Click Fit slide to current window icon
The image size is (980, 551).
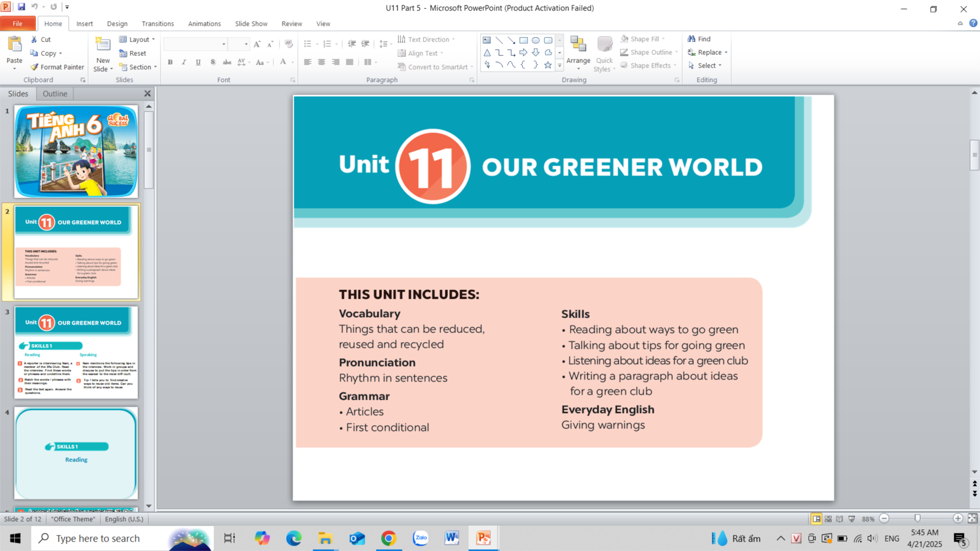[x=972, y=519]
